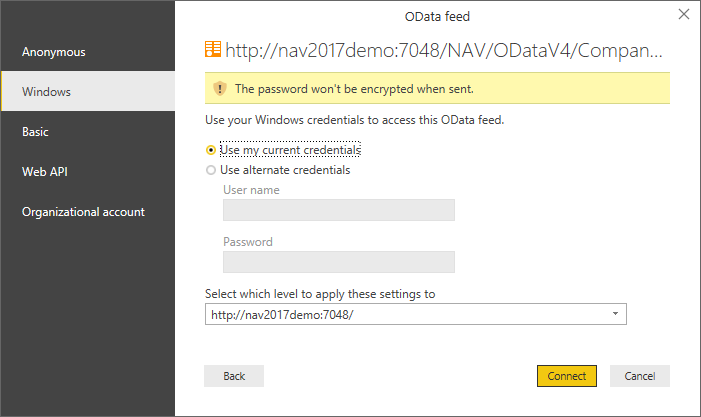Switch to Anonymous authentication tab

(x=54, y=52)
